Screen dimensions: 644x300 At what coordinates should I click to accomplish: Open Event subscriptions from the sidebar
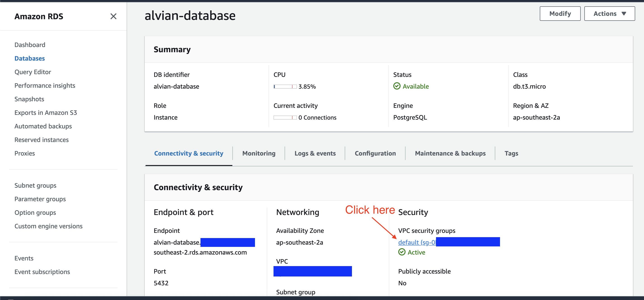[42, 272]
